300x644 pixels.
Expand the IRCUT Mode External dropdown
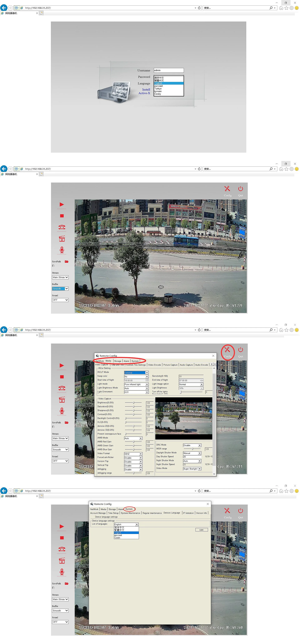[136, 372]
